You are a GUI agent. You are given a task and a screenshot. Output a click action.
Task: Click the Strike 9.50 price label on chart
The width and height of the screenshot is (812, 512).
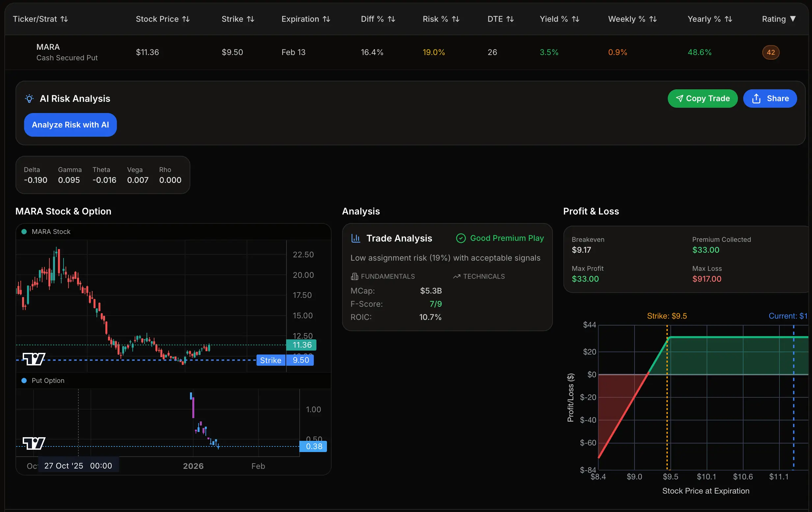(x=285, y=360)
